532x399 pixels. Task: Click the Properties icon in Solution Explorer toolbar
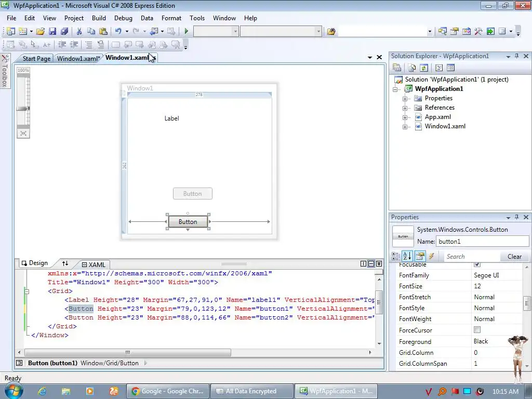tap(396, 68)
